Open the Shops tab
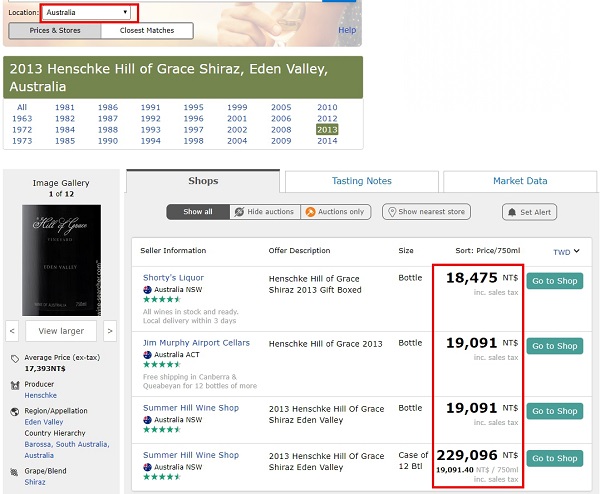 coord(203,181)
